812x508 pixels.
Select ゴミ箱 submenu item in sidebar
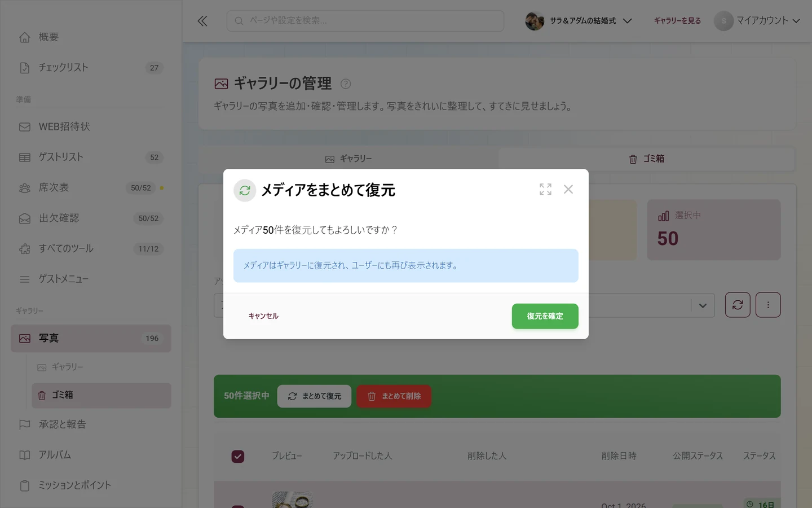101,396
